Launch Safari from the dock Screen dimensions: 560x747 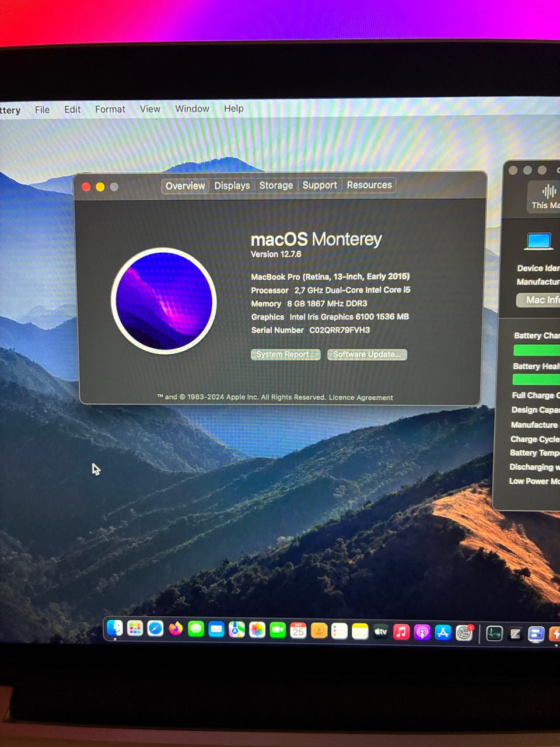click(x=155, y=629)
